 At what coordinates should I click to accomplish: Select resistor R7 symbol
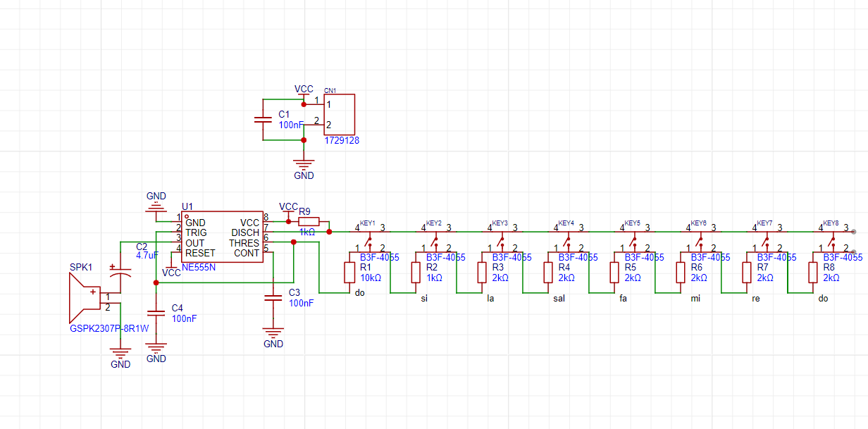click(x=746, y=272)
